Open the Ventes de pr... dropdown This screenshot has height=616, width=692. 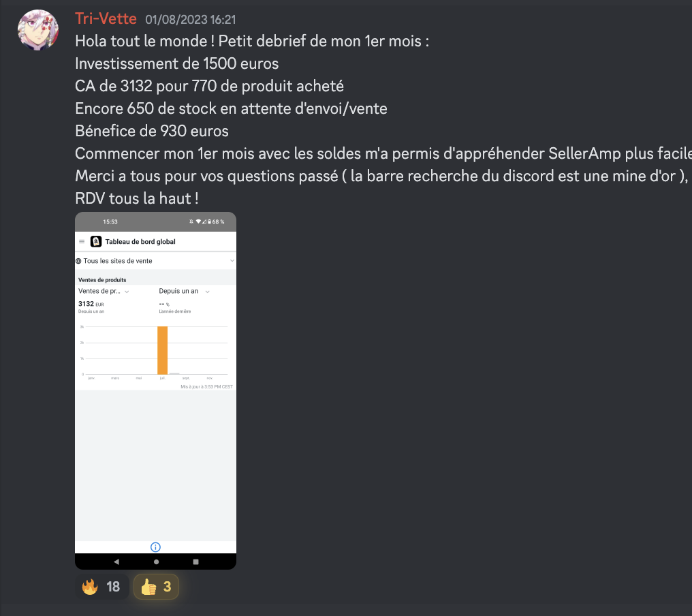(104, 291)
